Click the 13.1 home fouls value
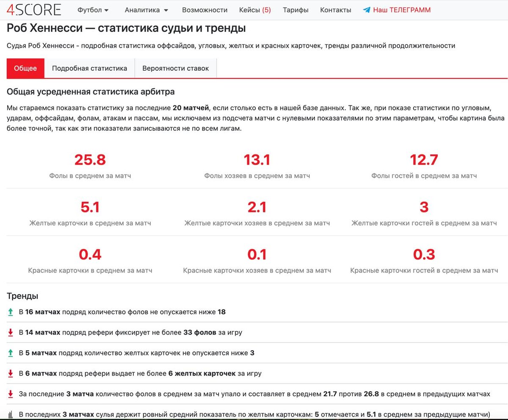This screenshot has height=420, width=508. [257, 160]
